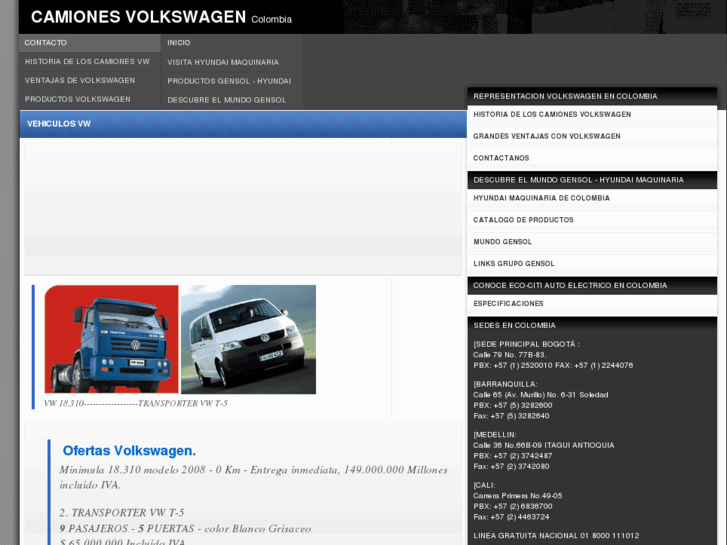Click the [BARRANQUILLA: office label

tap(505, 384)
